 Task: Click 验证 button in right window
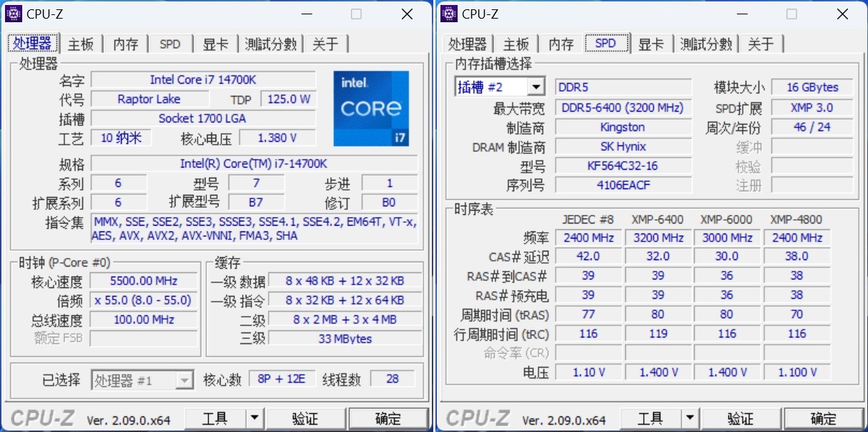(740, 418)
